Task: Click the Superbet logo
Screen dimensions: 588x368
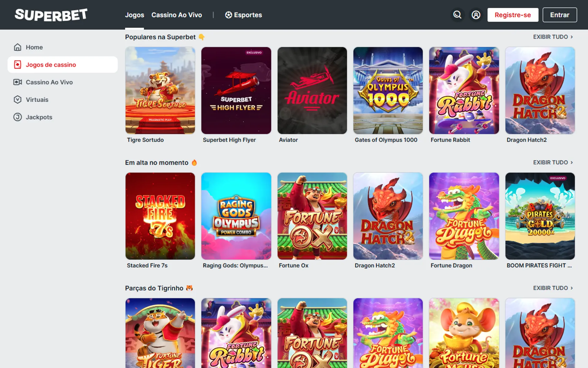Action: 51,15
